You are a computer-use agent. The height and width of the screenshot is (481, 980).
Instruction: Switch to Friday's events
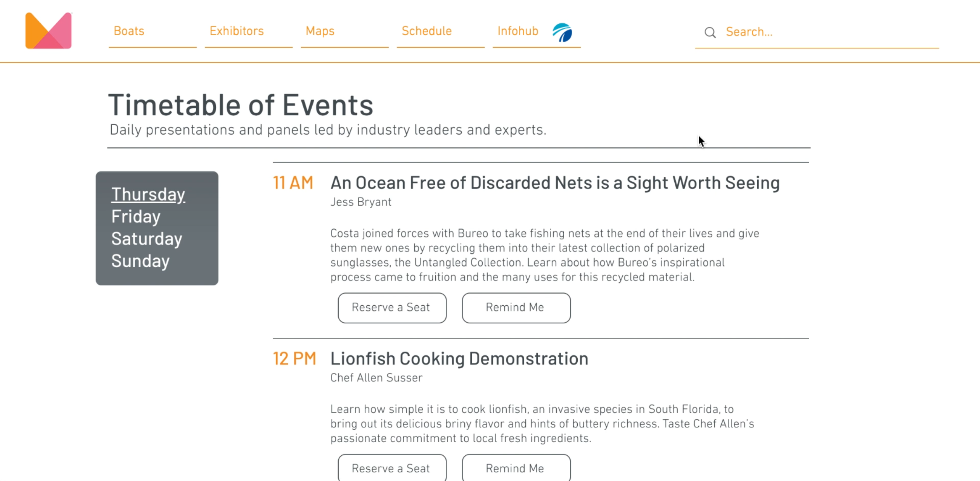[135, 216]
